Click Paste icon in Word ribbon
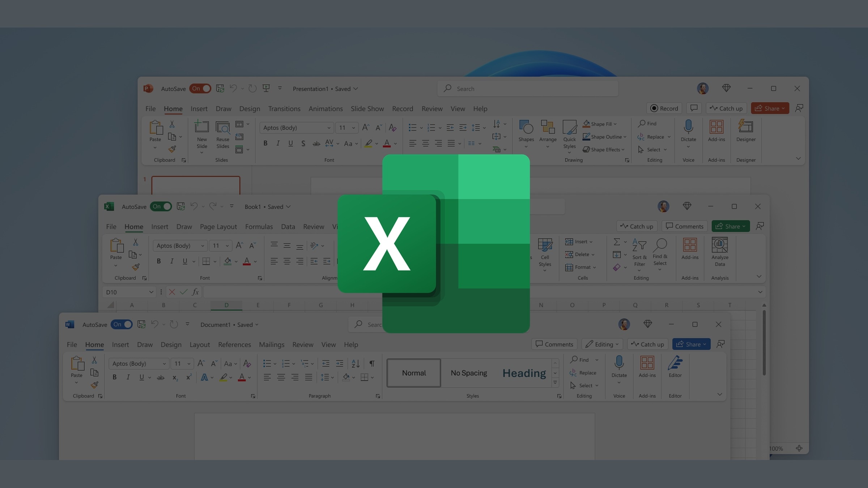This screenshot has width=868, height=488. click(x=77, y=363)
